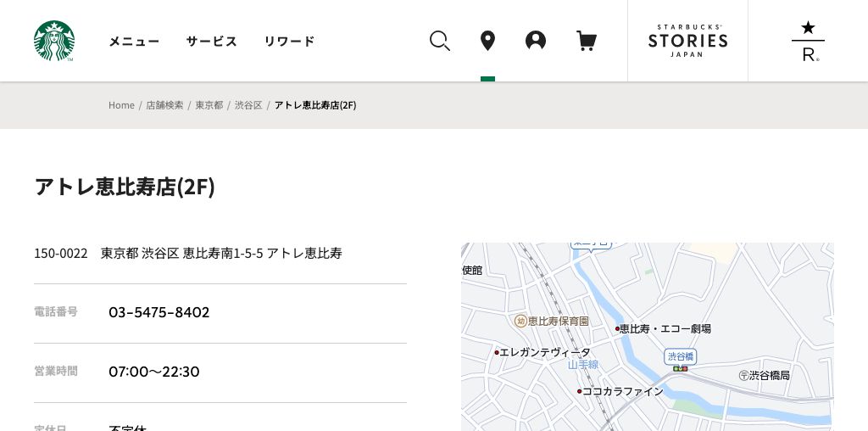Open the メニュー menu
868x431 pixels.
tap(134, 42)
